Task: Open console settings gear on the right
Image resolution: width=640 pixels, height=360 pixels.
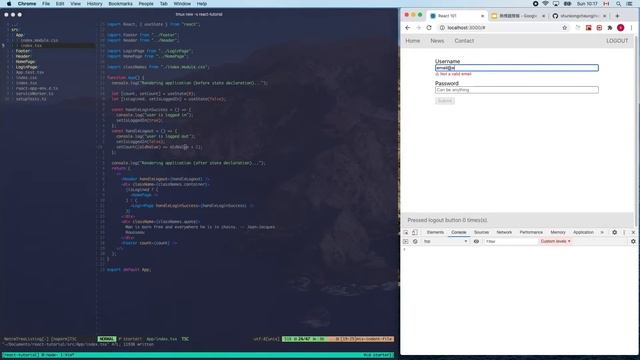Action: pos(633,241)
